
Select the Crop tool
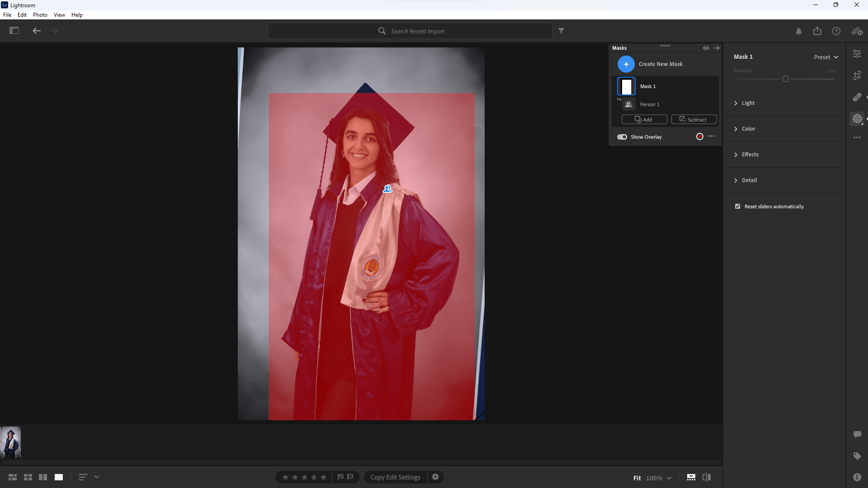tap(857, 75)
